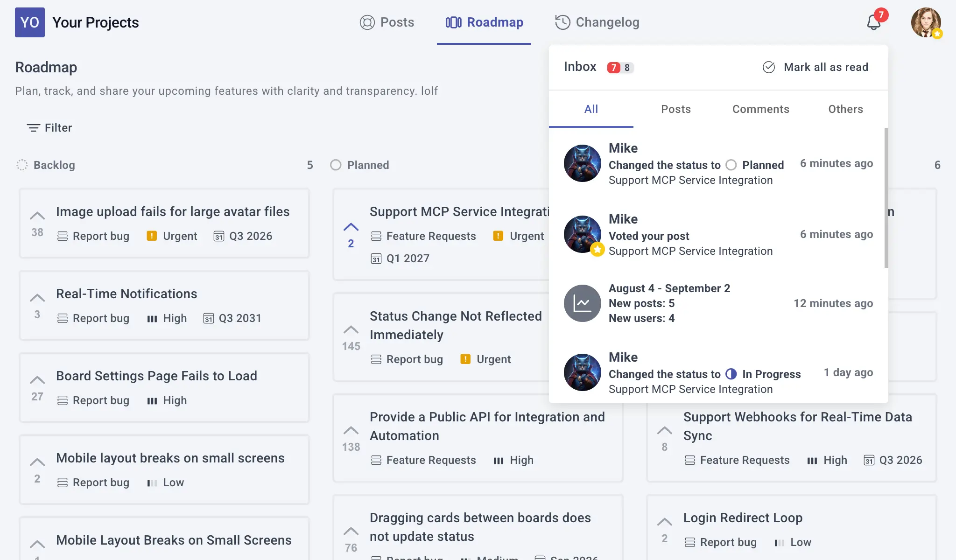956x560 pixels.
Task: Open the Filter options
Action: (49, 128)
